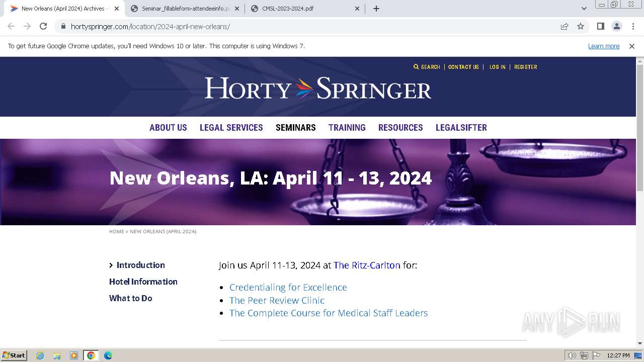Click the volume speaker tray icon

coord(572,355)
